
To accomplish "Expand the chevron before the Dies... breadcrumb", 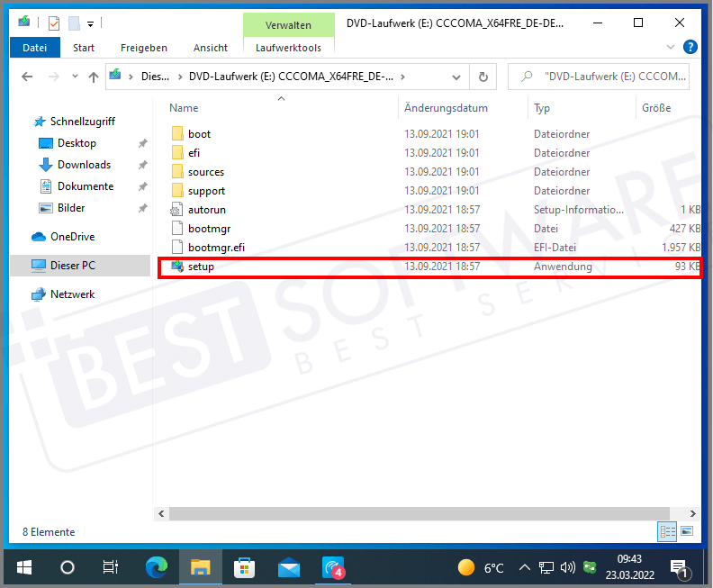I will coord(131,77).
